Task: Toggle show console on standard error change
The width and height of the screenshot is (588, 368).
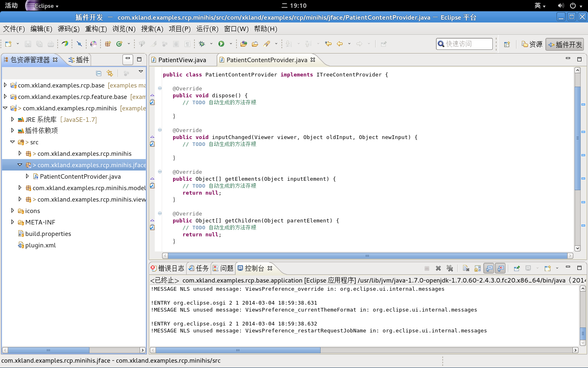Action: [x=500, y=268]
